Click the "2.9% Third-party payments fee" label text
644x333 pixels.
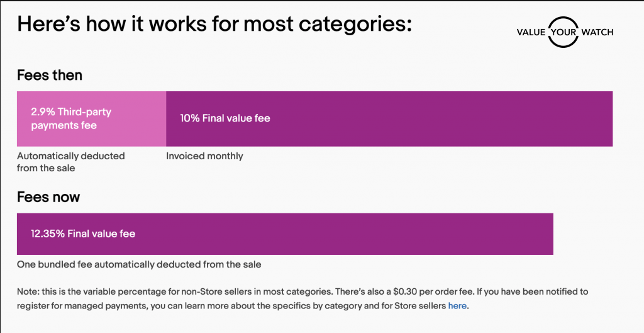pyautogui.click(x=71, y=118)
